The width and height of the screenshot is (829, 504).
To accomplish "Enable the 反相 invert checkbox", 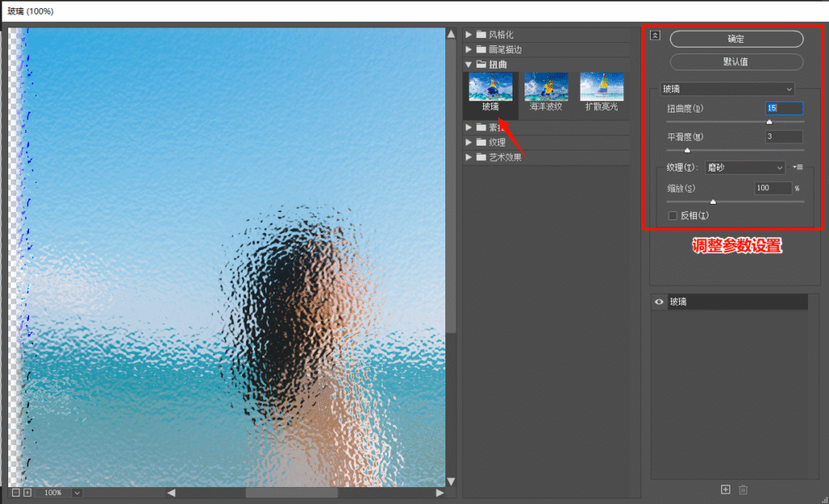I will point(673,215).
